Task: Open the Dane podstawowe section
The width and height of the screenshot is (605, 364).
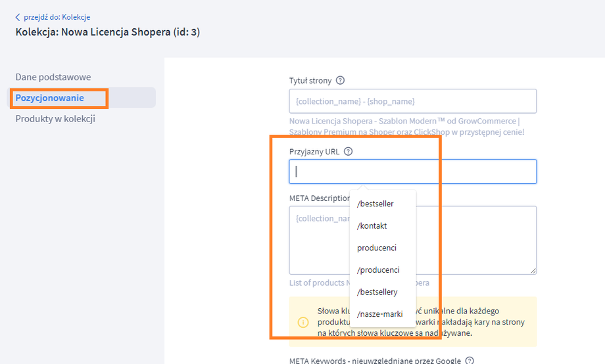Action: (53, 77)
